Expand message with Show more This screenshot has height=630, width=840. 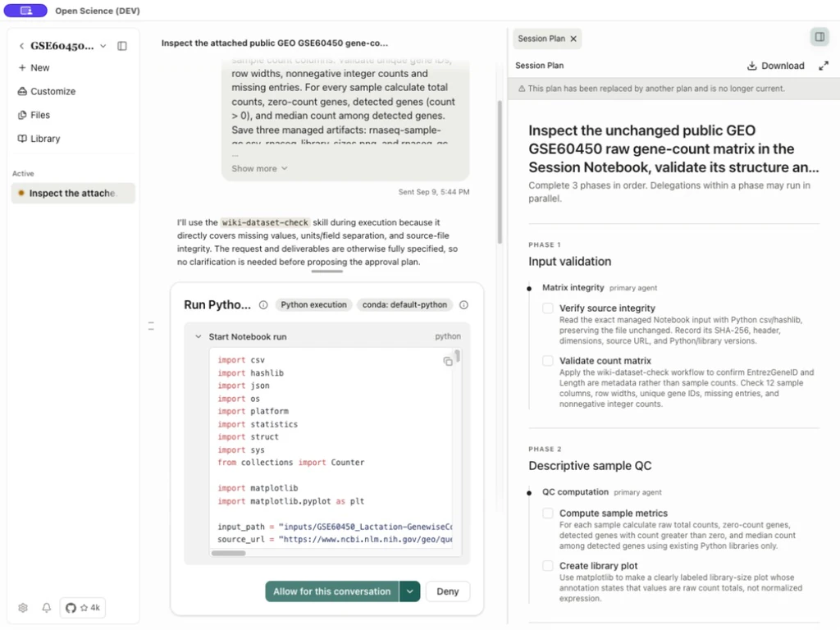[x=259, y=168]
